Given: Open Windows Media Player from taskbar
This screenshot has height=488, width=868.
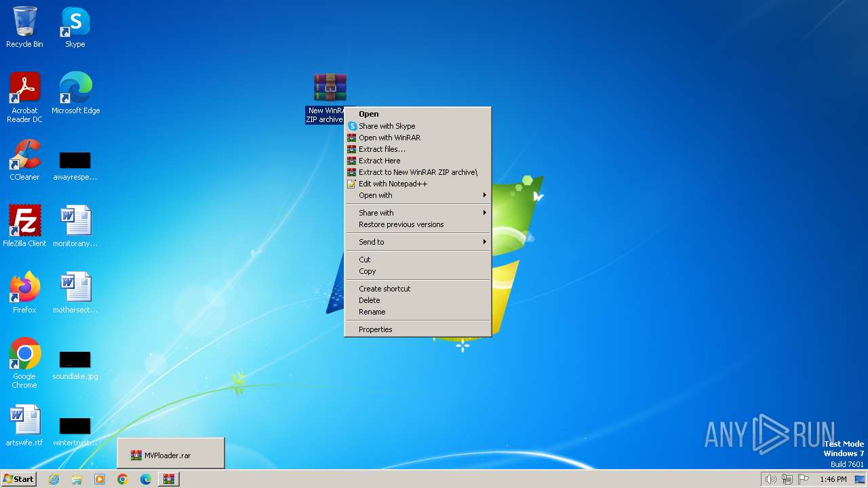Looking at the screenshot, I should coord(100,479).
